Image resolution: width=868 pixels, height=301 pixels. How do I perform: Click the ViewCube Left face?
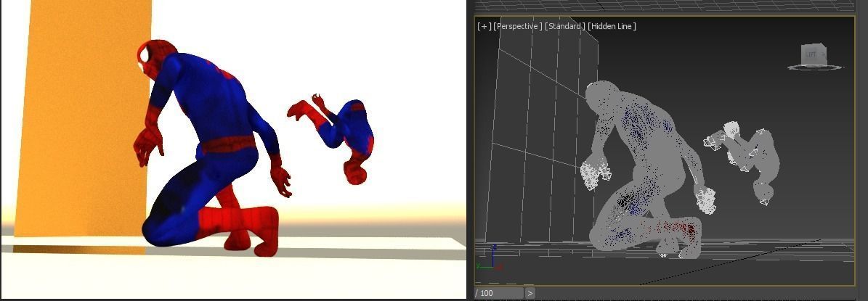[811, 54]
